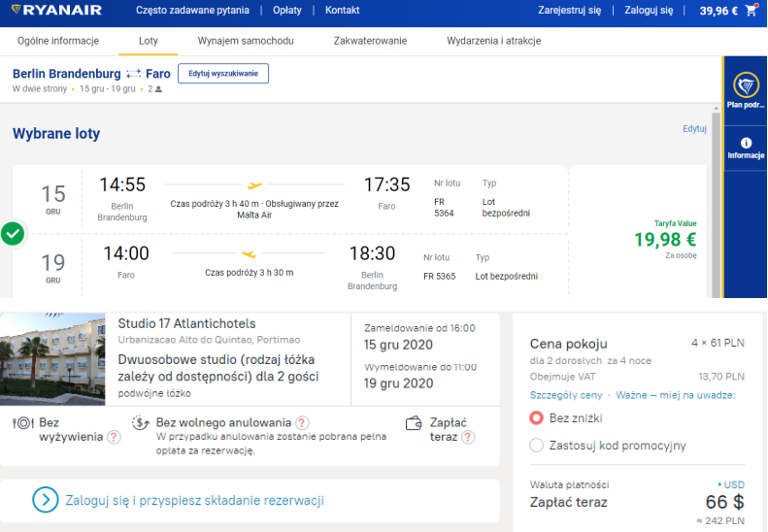This screenshot has width=768, height=532.
Task: Open the USD currency selector
Action: coord(731,484)
